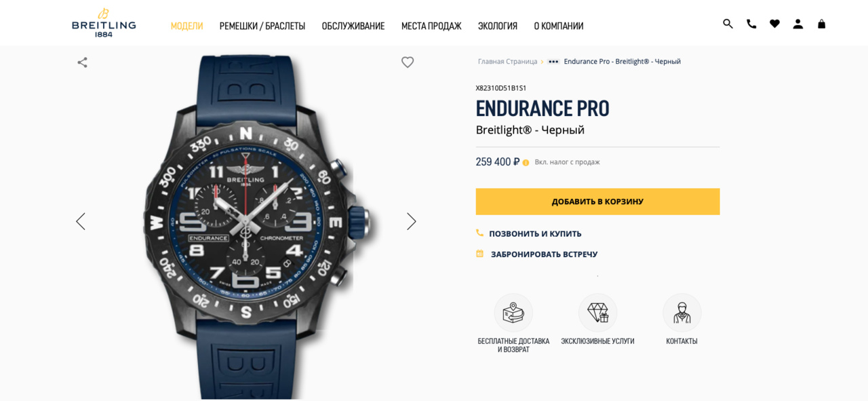Click the Endurance Pro watch image
Screen dimensions: 868x401
246,224
